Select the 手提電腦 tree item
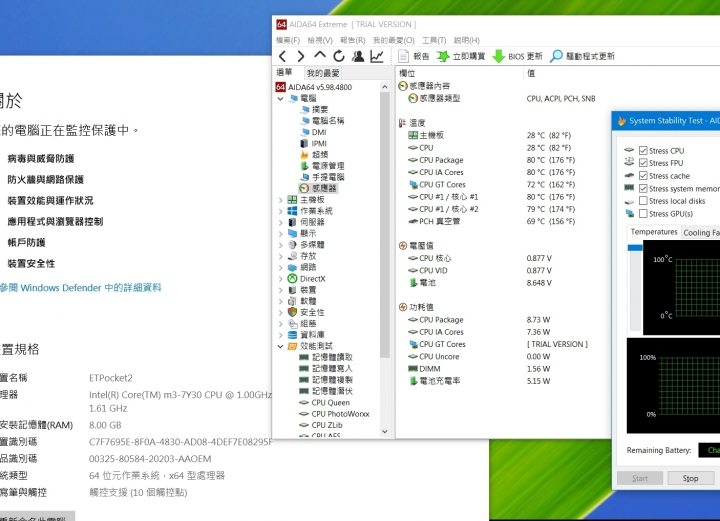This screenshot has width=720, height=521. [x=322, y=177]
